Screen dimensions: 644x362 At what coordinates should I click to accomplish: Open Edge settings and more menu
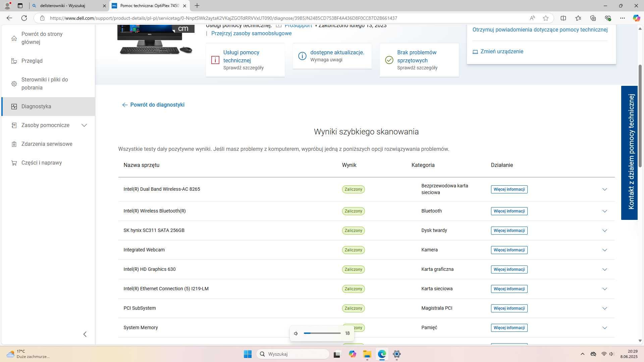623,18
